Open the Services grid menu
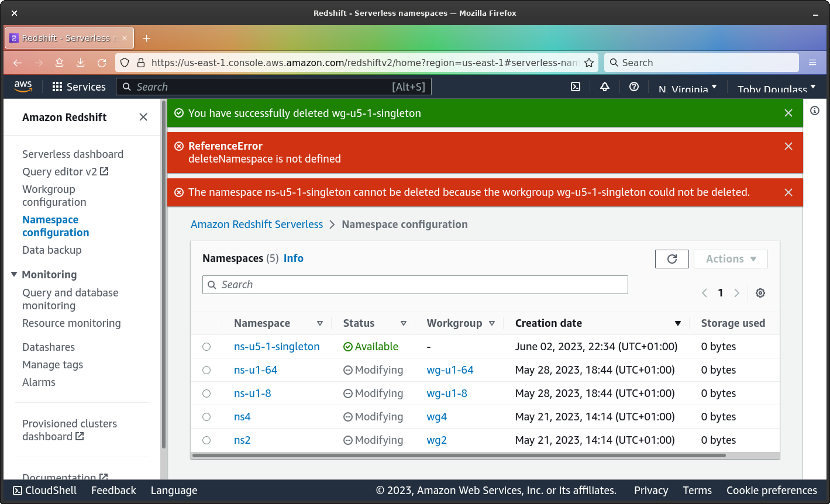Image resolution: width=830 pixels, height=504 pixels. [79, 87]
